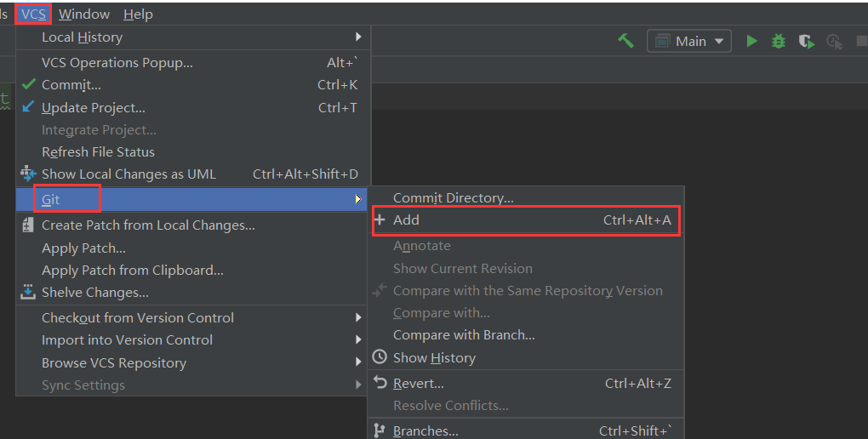Choose VCS Operations Popup
Image resolution: width=868 pixels, height=439 pixels.
[x=193, y=63]
